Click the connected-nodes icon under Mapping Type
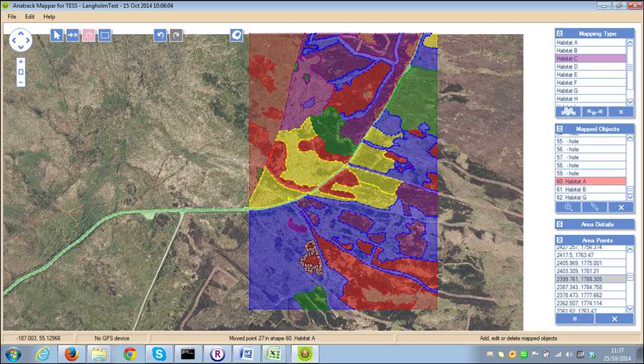Viewport: 644px width, 364px height. tap(594, 112)
